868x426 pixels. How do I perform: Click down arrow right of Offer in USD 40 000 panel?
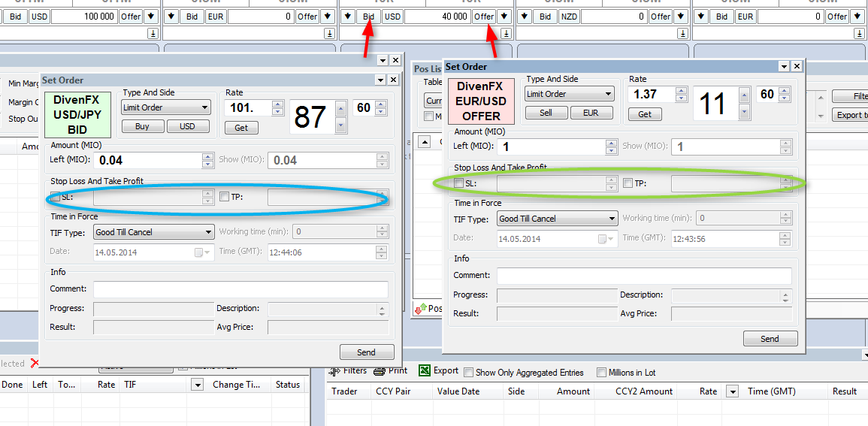[x=504, y=17]
